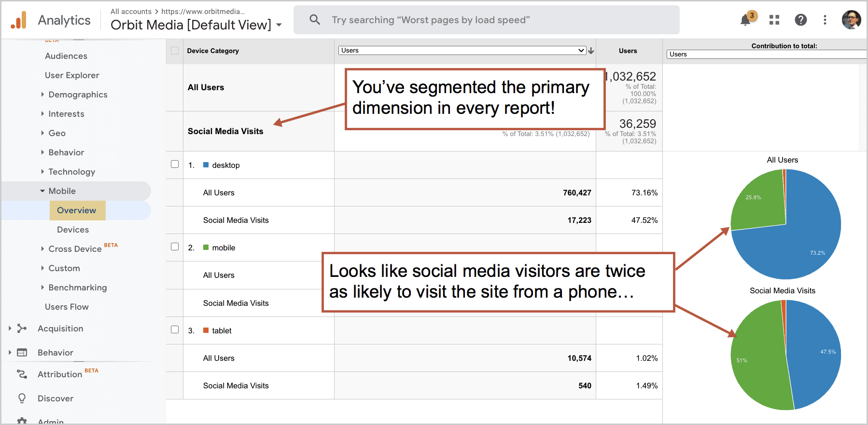The image size is (868, 425).
Task: Click the tablet Social Media Visits value 540
Action: pyautogui.click(x=585, y=385)
